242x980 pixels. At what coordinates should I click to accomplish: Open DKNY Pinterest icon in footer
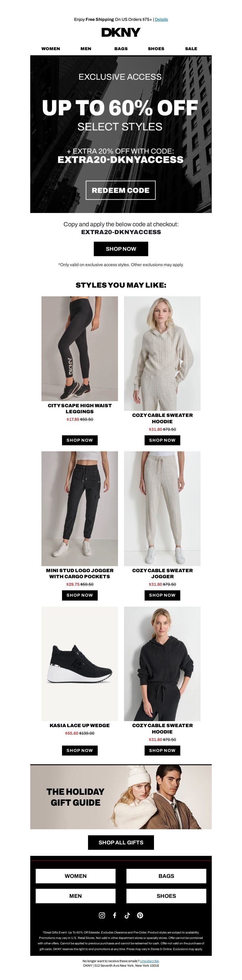pos(140,915)
